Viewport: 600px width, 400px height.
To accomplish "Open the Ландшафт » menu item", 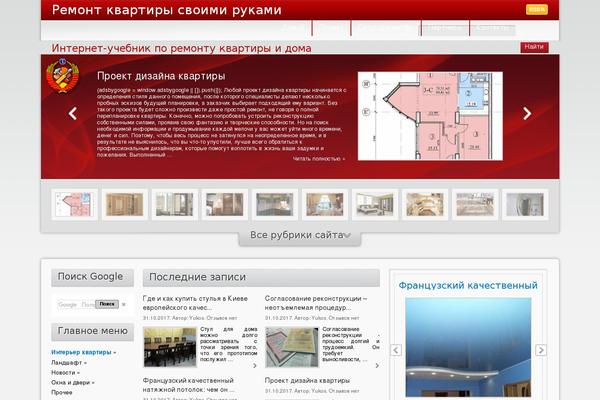I will (x=69, y=362).
